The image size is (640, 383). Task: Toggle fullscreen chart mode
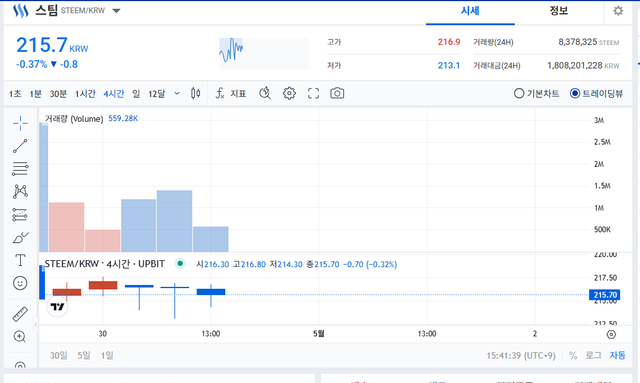(x=313, y=94)
